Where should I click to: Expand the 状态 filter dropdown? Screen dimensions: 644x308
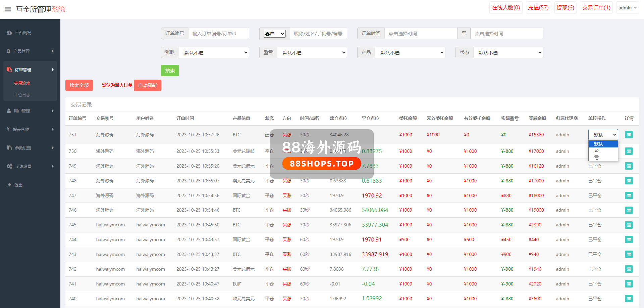(508, 53)
